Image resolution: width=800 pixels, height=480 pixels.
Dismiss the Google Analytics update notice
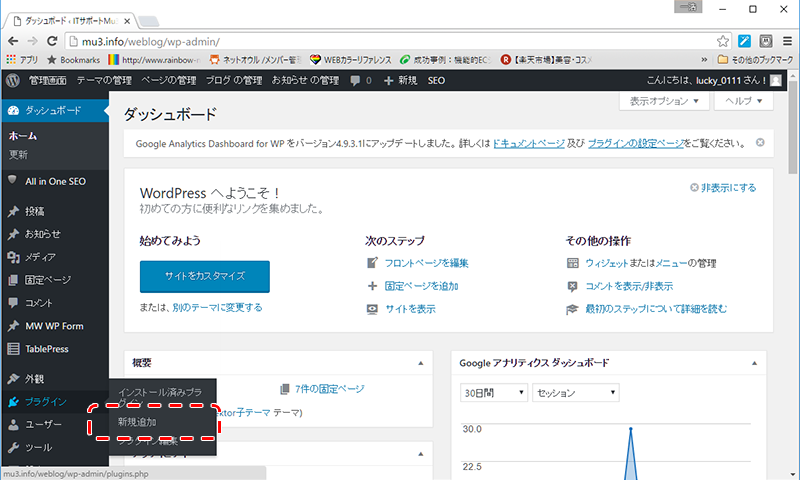(x=760, y=142)
